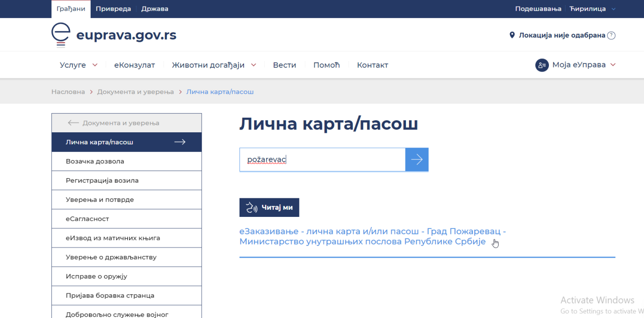Open the Ћирилица script dropdown
Viewport: 644px width, 318px height.
(592, 9)
